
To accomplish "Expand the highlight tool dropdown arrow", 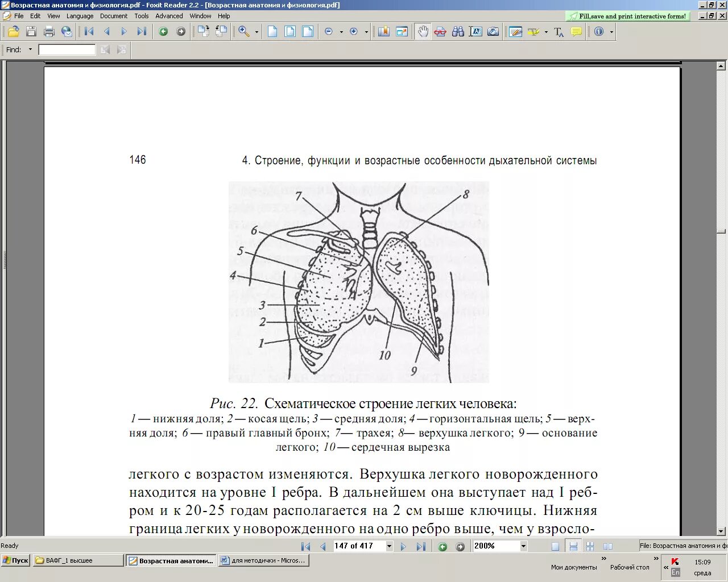I will [x=546, y=32].
